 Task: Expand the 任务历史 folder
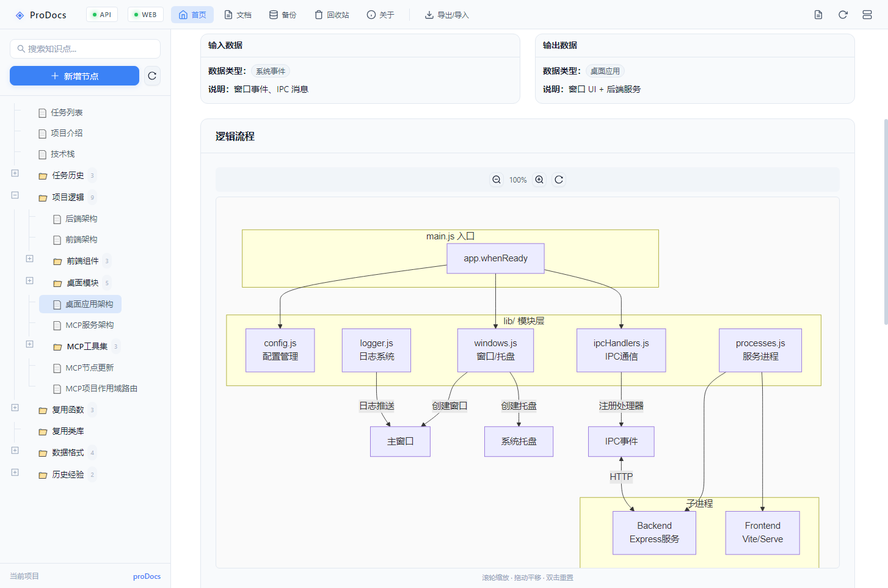[14, 173]
